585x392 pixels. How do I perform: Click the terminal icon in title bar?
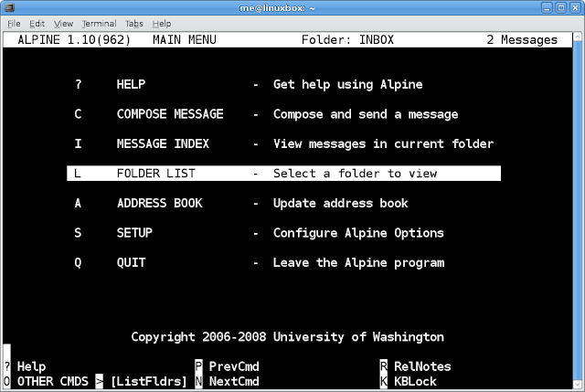pos(9,7)
